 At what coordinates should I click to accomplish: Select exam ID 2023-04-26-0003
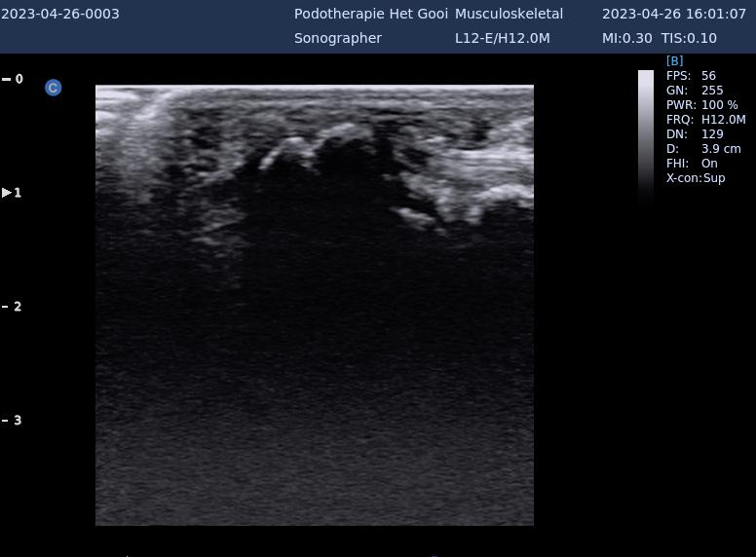click(60, 14)
